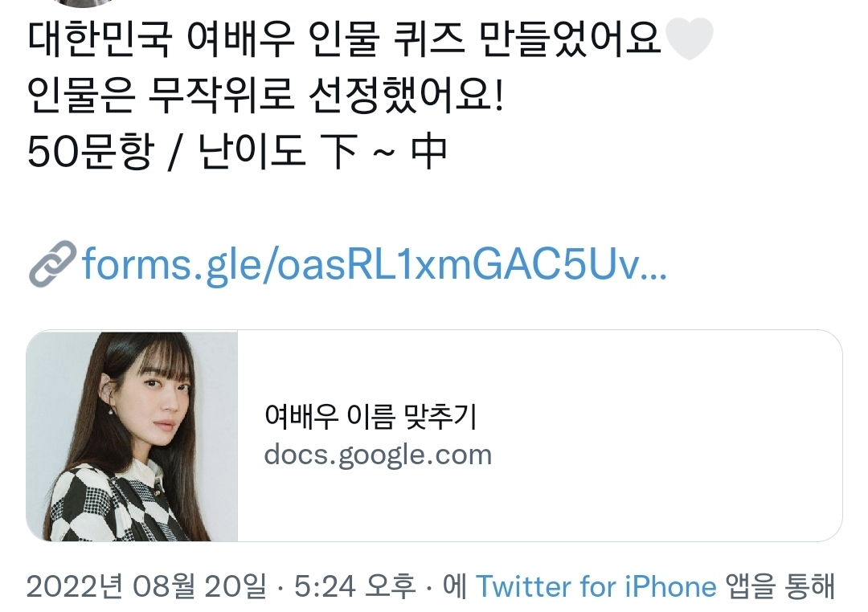Screen dimensions: 868x612
Task: Click the docs.google.com domain label
Action: 378,455
